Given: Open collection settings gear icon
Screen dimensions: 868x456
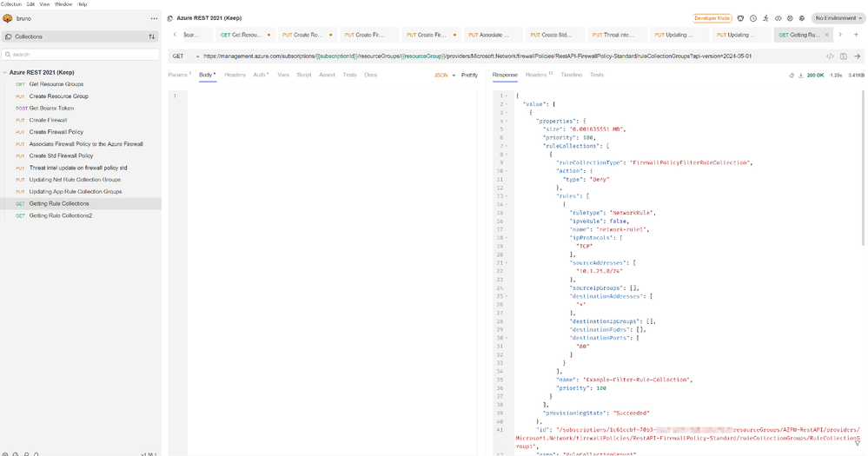Looking at the screenshot, I should pos(790,18).
